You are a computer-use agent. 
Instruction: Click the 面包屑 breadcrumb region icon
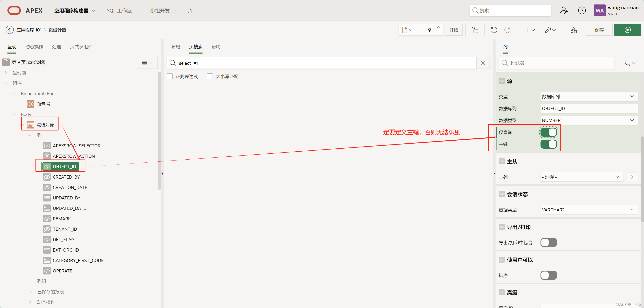pos(31,104)
